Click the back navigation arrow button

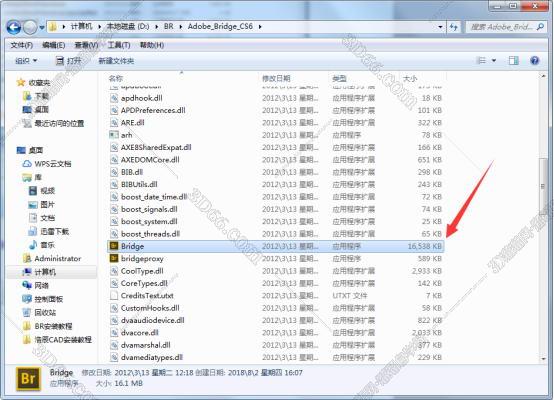(x=14, y=27)
